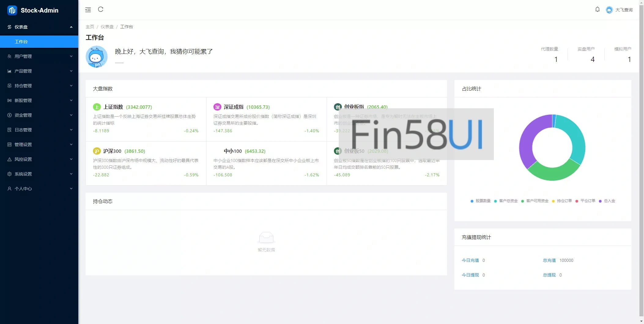Viewport: 644px width, 324px height.
Task: Click the refresh page icon
Action: pyautogui.click(x=101, y=9)
